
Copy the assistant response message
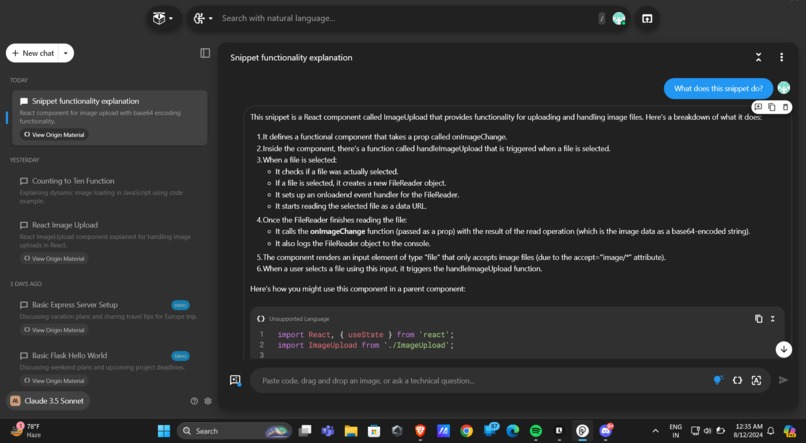[x=772, y=107]
